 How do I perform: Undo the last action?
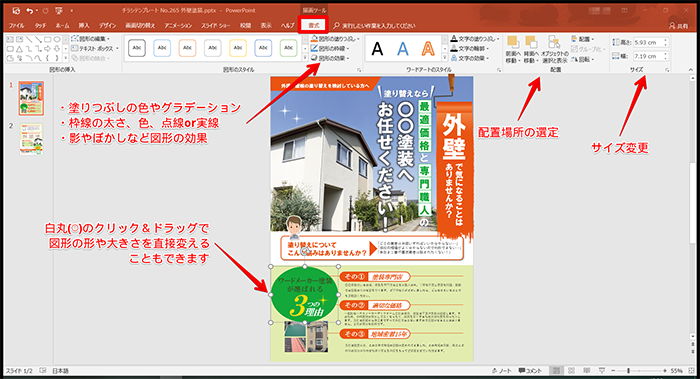29,10
